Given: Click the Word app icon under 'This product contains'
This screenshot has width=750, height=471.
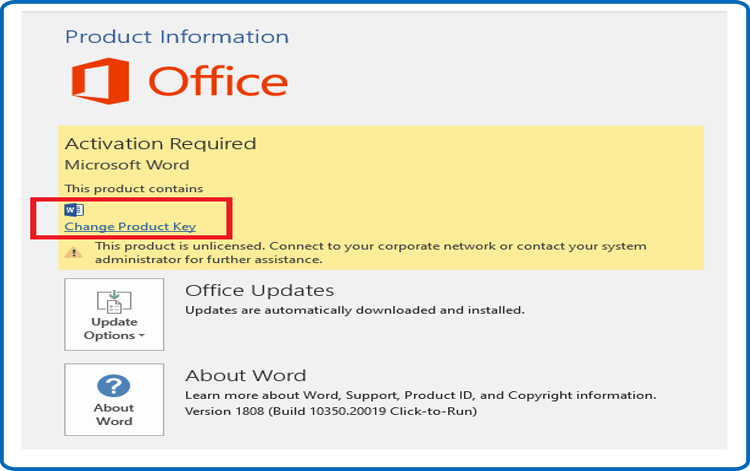Looking at the screenshot, I should coord(74,209).
